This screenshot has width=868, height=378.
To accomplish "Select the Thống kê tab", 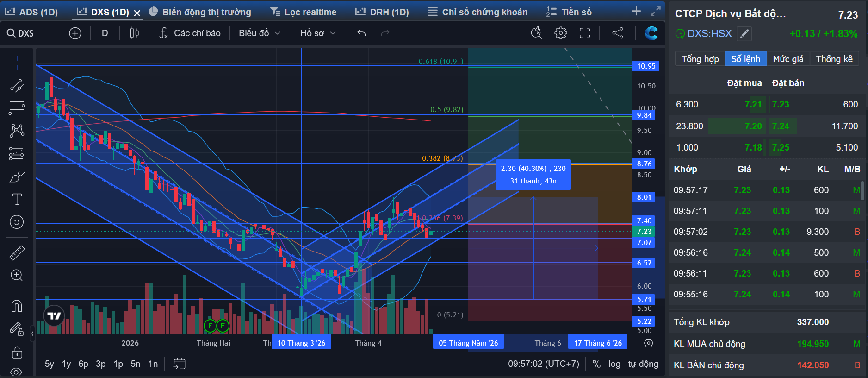I will click(834, 59).
